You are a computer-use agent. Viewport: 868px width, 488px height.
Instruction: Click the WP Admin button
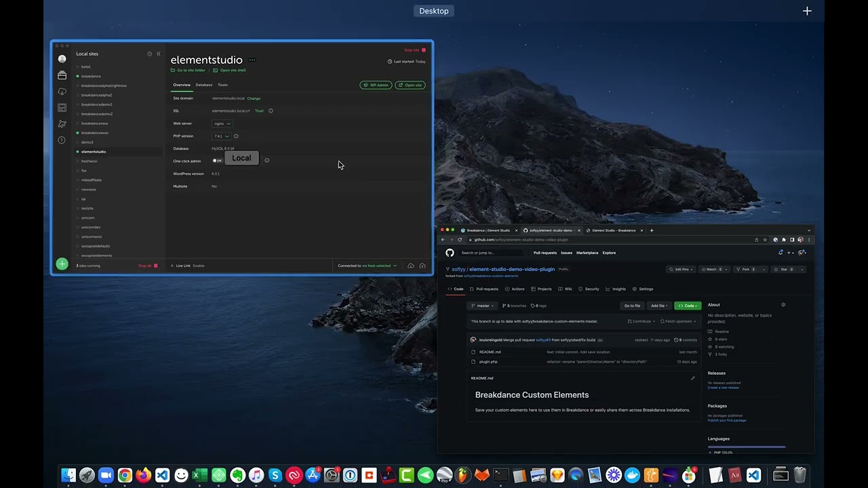376,85
